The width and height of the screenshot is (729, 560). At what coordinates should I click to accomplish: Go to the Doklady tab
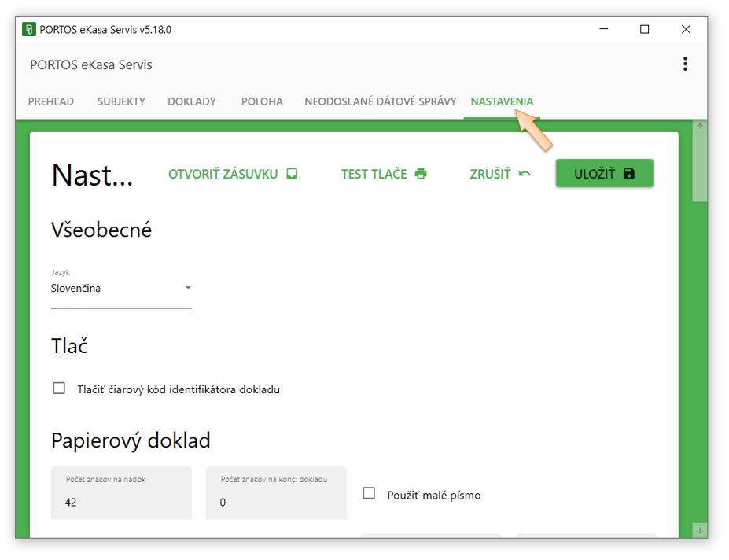click(192, 101)
